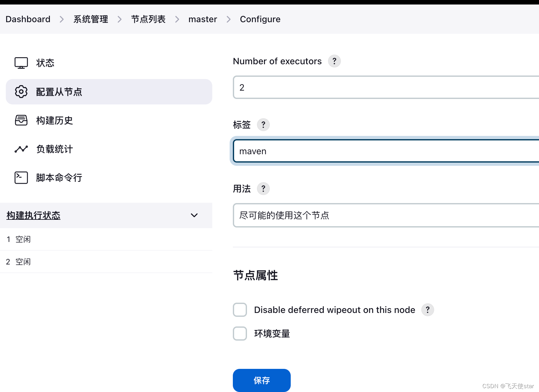Viewport: 539px width, 392px height.
Task: Open help for Disable deferred wipeout
Action: tap(428, 310)
